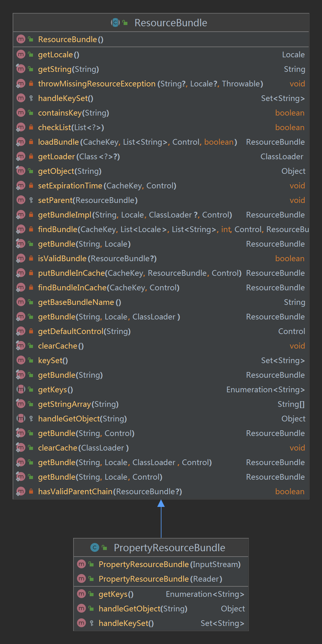The height and width of the screenshot is (644, 322).
Task: Click the private lock icon of throwMissingResourceException
Action: click(31, 84)
